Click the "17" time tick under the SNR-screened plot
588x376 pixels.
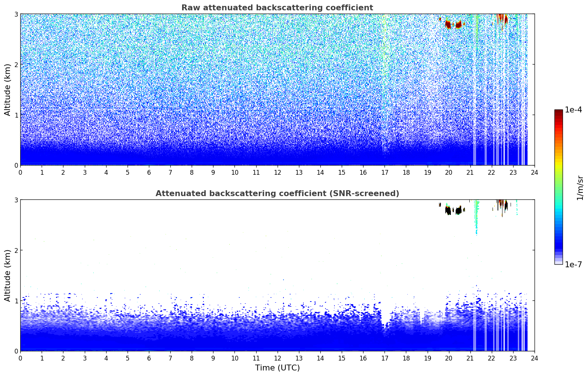[385, 358]
